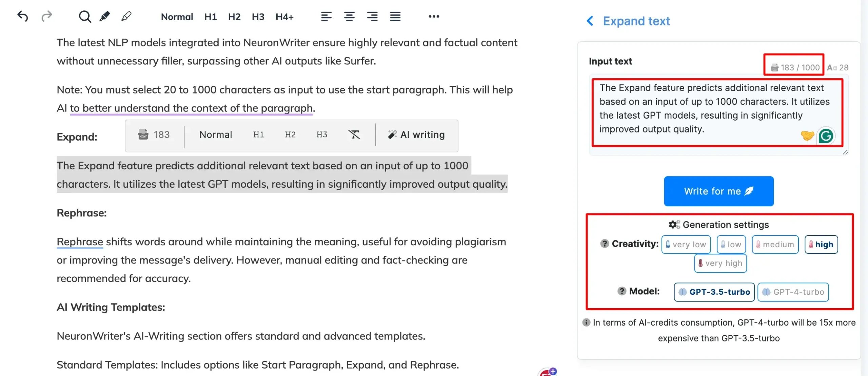Select very high creativity option
Viewport: 868px width, 376px height.
pos(721,264)
